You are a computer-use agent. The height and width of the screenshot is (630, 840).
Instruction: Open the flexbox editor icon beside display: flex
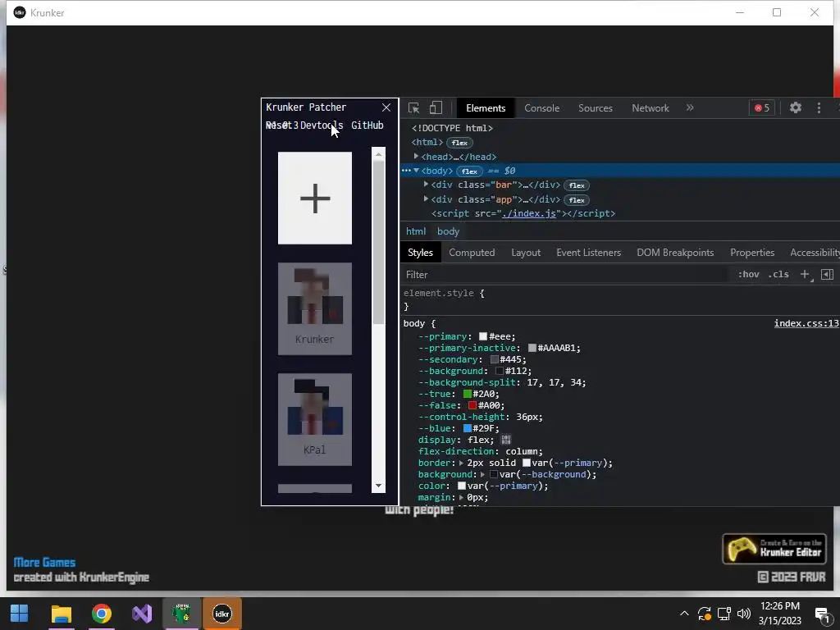tap(505, 440)
